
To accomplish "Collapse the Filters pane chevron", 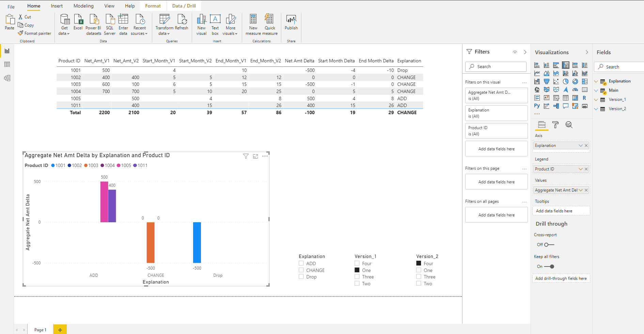I will click(525, 52).
